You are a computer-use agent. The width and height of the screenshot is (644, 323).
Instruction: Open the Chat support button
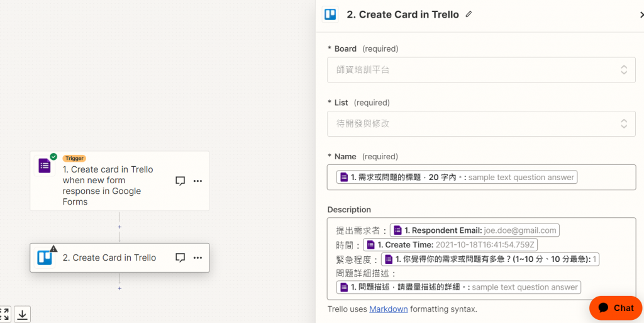[x=616, y=308]
